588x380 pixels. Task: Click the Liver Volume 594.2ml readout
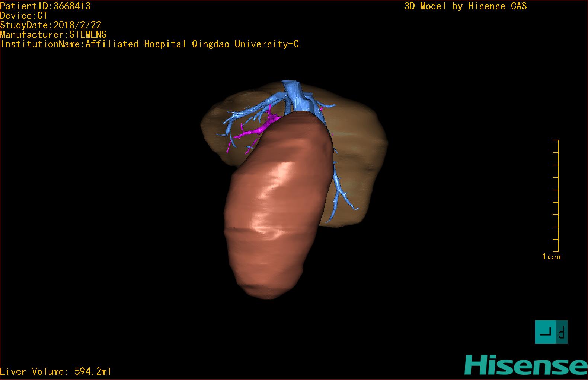(56, 371)
